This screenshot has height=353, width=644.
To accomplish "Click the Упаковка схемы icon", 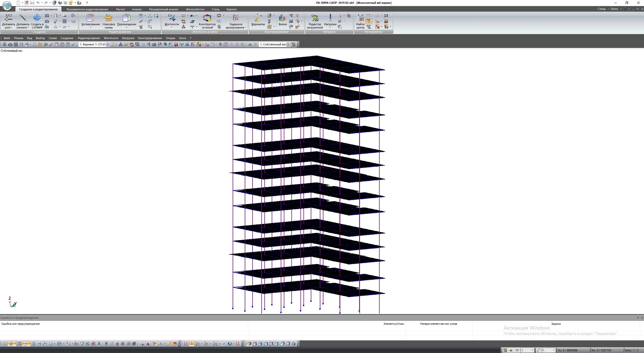I will (108, 18).
